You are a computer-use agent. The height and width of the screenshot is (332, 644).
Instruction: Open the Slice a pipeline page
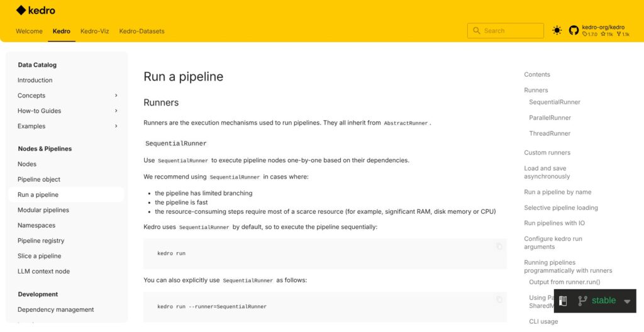point(40,256)
